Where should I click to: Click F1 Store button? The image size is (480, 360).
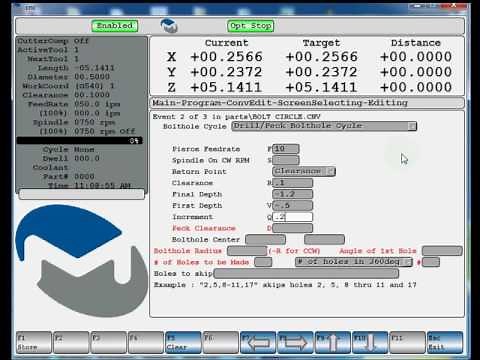(34, 342)
